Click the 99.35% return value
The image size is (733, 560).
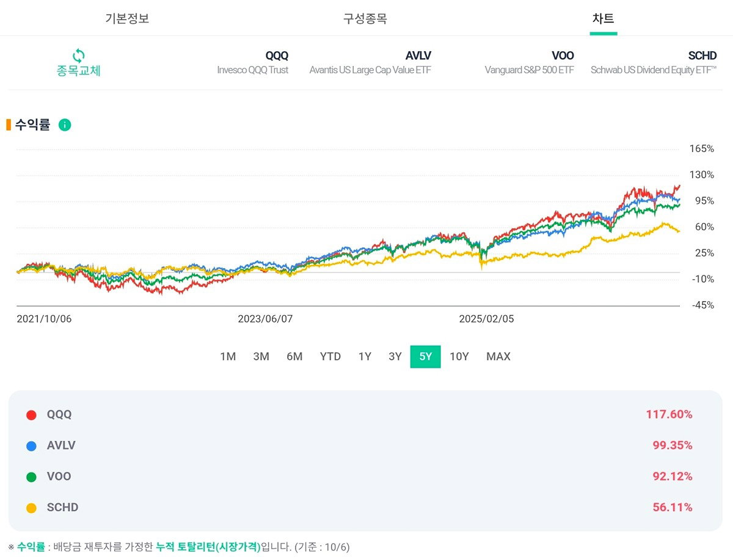(x=673, y=446)
